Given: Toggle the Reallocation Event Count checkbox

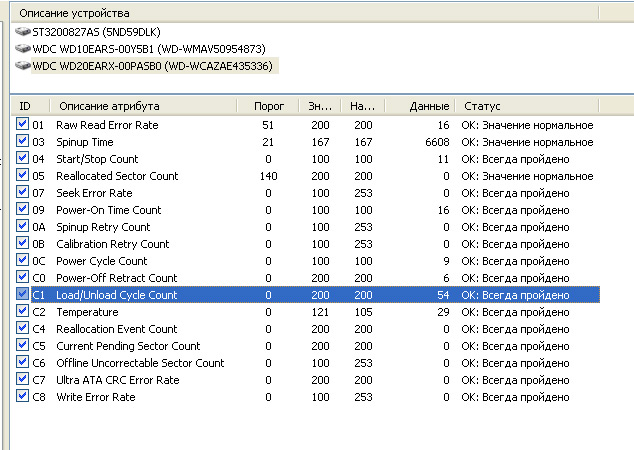Looking at the screenshot, I should click(22, 327).
